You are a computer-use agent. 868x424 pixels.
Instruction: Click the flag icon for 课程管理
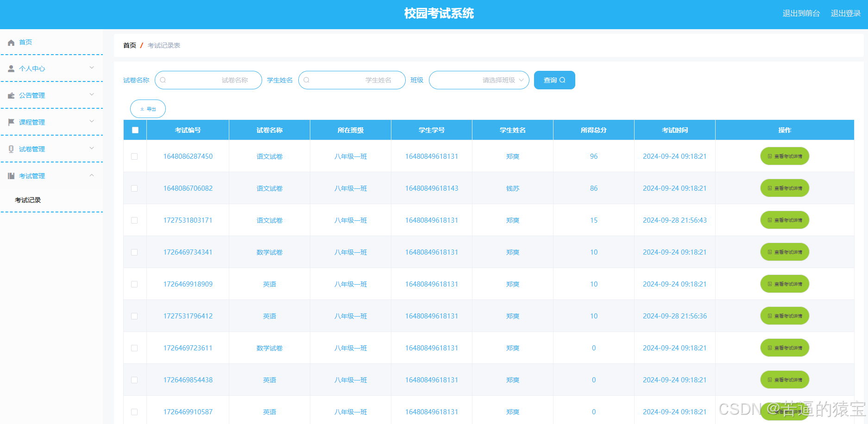pyautogui.click(x=11, y=122)
